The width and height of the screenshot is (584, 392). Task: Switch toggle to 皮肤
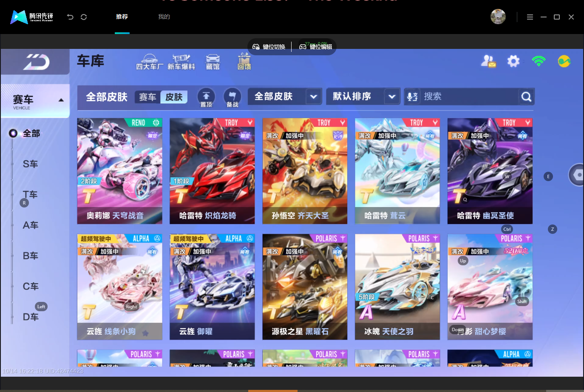click(x=174, y=97)
